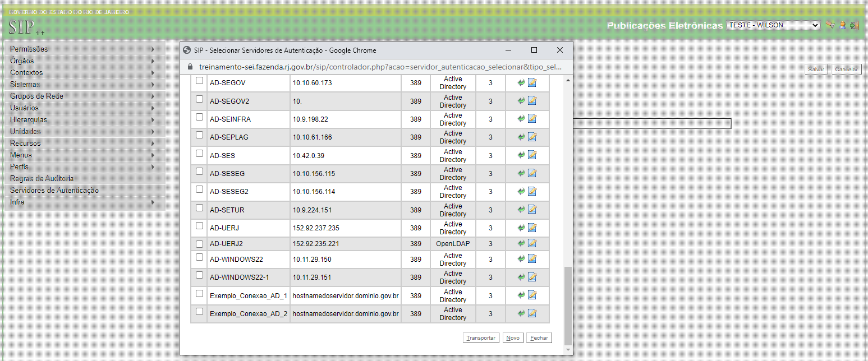868x361 pixels.
Task: Open Regras de Auditoria menu item
Action: [x=42, y=178]
